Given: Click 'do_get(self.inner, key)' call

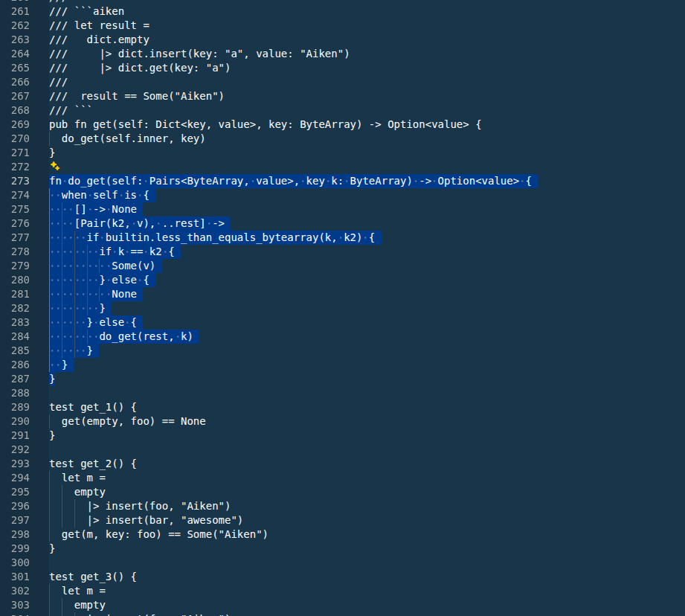Looking at the screenshot, I should click(x=133, y=138).
